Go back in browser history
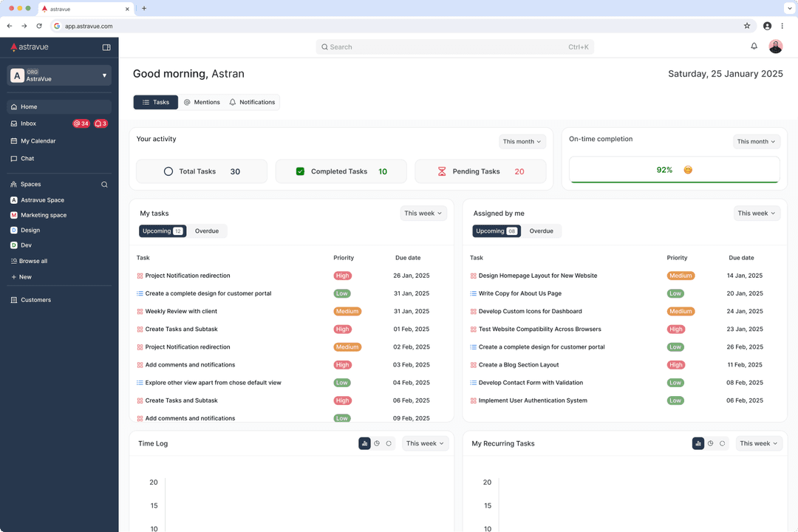The width and height of the screenshot is (798, 532). click(x=10, y=26)
